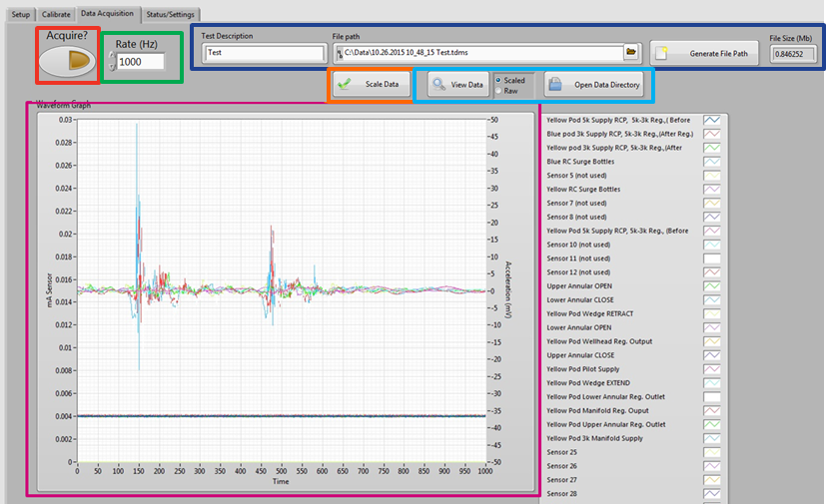Screen dimensions: 826x504
Task: Click plot legend icon for Upper Annular OPEN
Action: [713, 286]
